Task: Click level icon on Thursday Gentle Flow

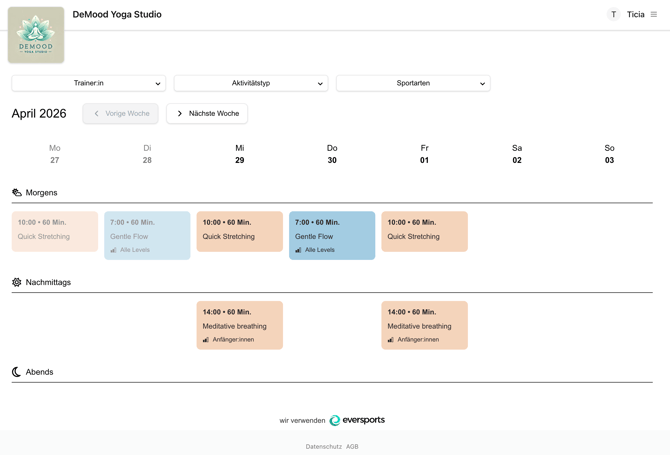Action: 298,250
